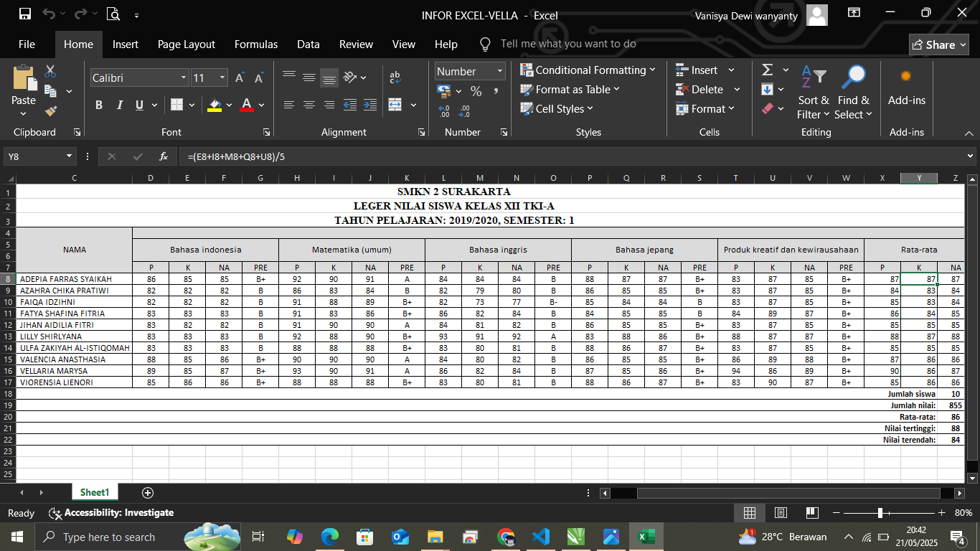
Task: Open Visual Studio Code from taskbar
Action: pyautogui.click(x=541, y=537)
